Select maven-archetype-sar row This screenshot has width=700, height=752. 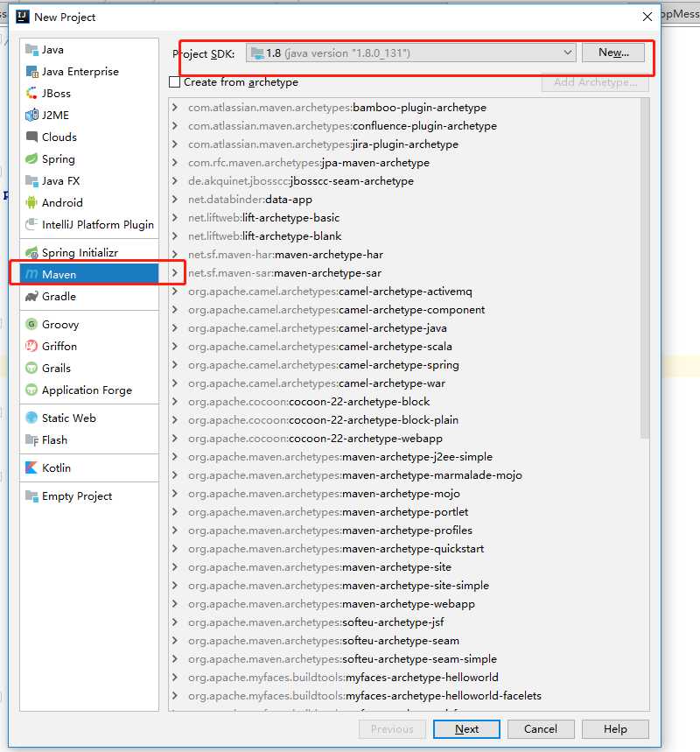(405, 273)
